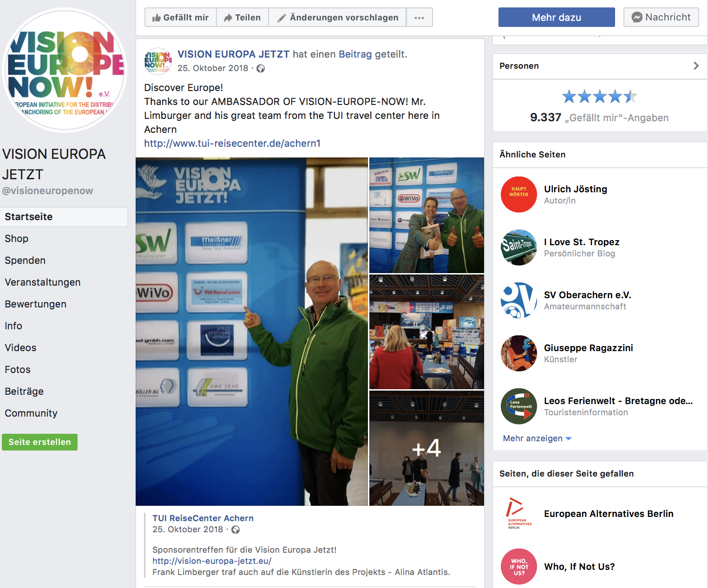The height and width of the screenshot is (588, 708).
Task: Click the post's small Vision Europe avatar
Action: (158, 61)
